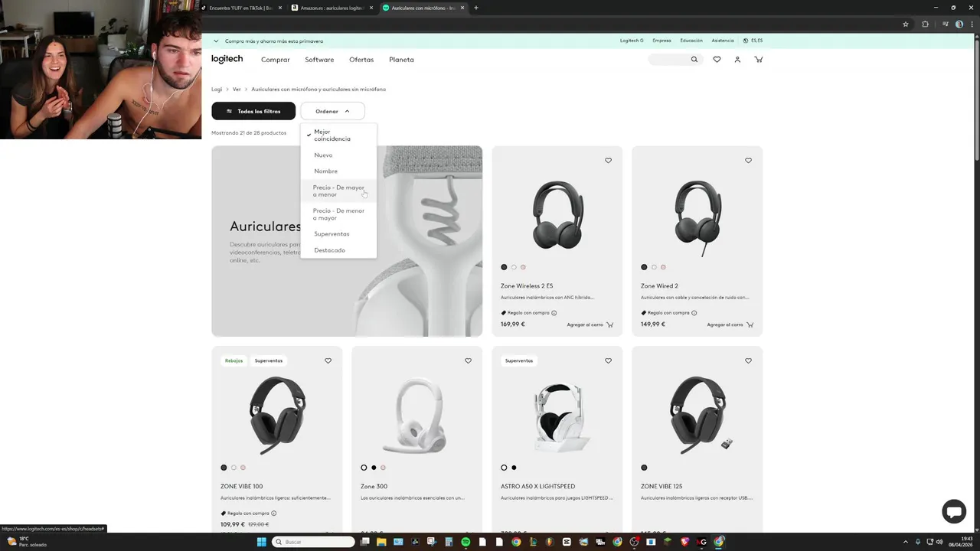Expand the spring promo banner chevron
This screenshot has width=980, height=551.
(x=216, y=41)
